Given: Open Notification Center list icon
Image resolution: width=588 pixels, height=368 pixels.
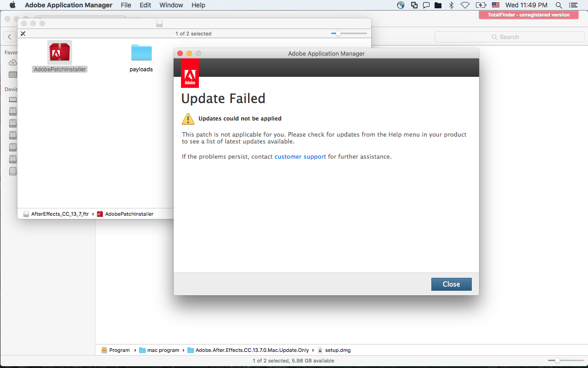Looking at the screenshot, I should (x=572, y=5).
